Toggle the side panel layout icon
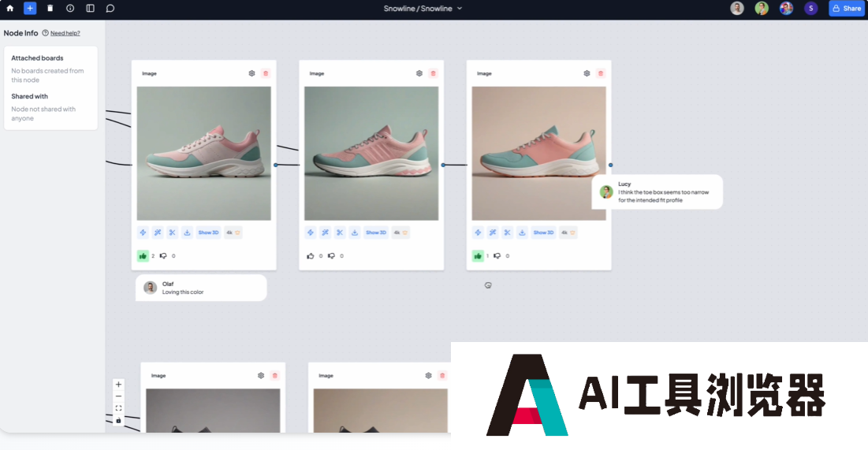 [90, 9]
